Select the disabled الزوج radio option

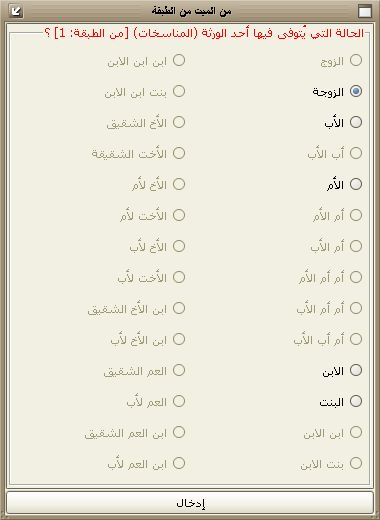(x=356, y=60)
